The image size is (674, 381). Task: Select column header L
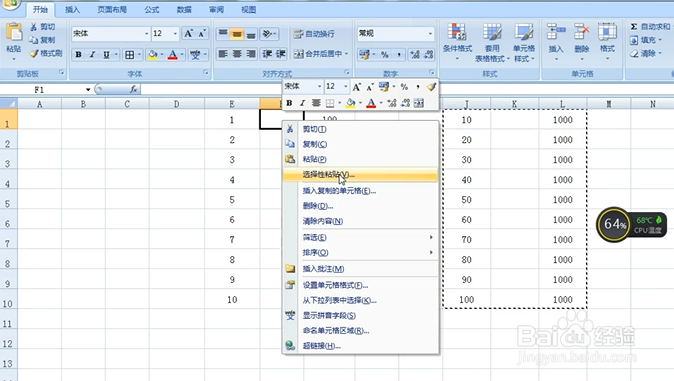tap(562, 104)
